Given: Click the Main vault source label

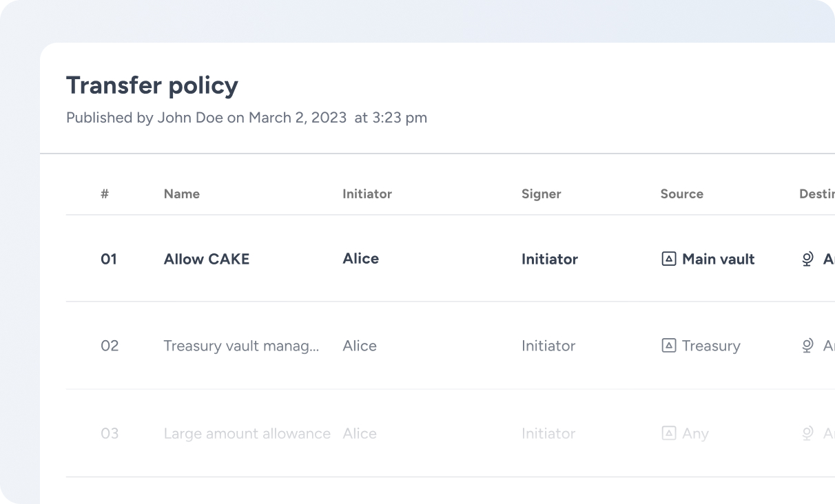Looking at the screenshot, I should (x=719, y=259).
